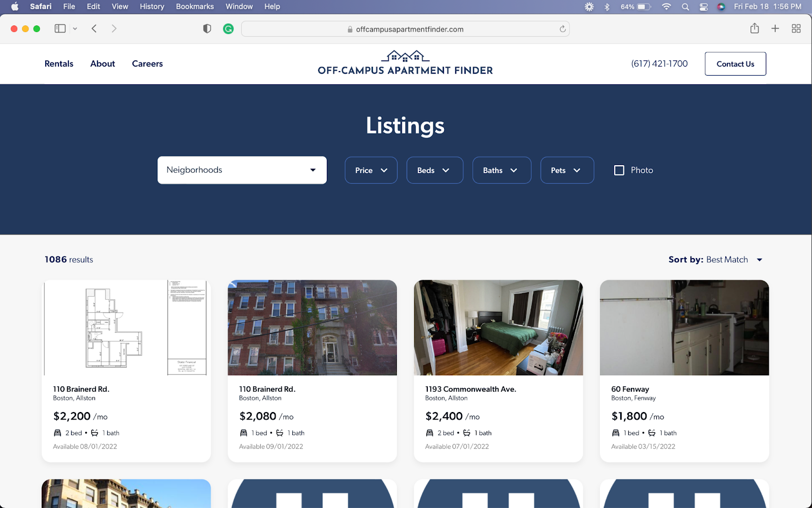Click 'Available 03/15/2022' text
The height and width of the screenshot is (508, 812).
point(643,447)
